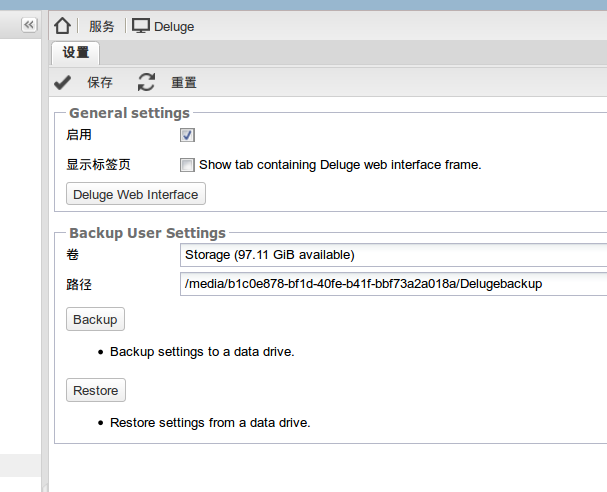607x492 pixels.
Task: Click the Backup button
Action: tap(95, 320)
